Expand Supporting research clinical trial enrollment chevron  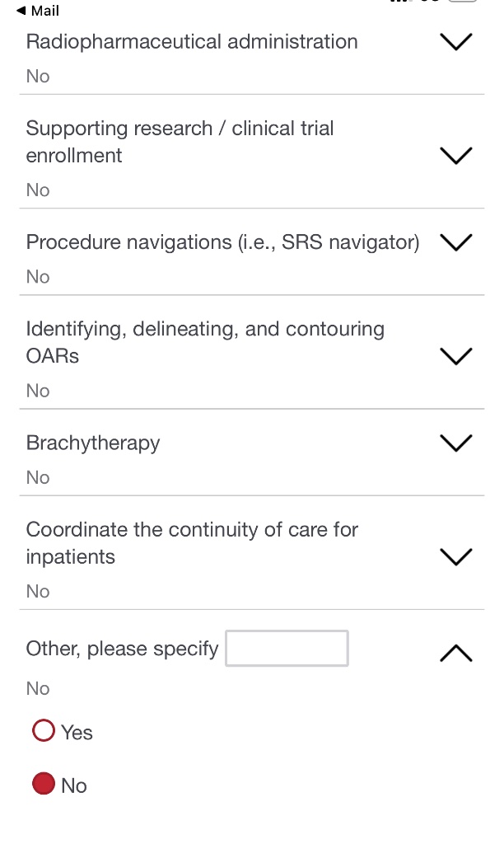456,156
